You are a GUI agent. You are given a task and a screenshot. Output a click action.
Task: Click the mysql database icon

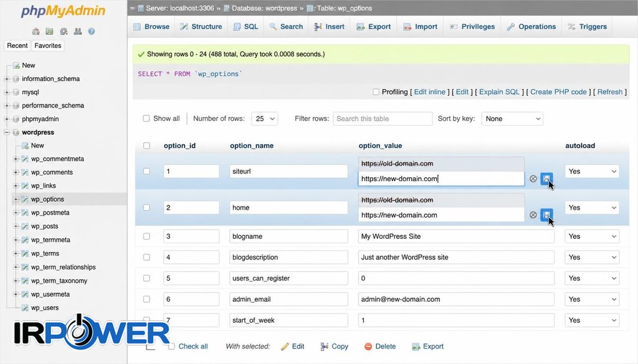click(16, 92)
